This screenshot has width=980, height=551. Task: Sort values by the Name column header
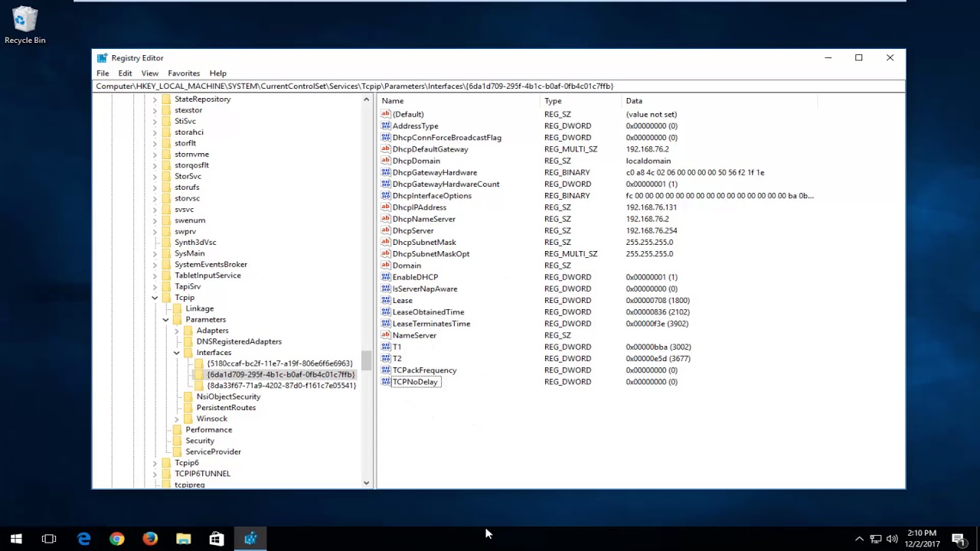pos(459,101)
